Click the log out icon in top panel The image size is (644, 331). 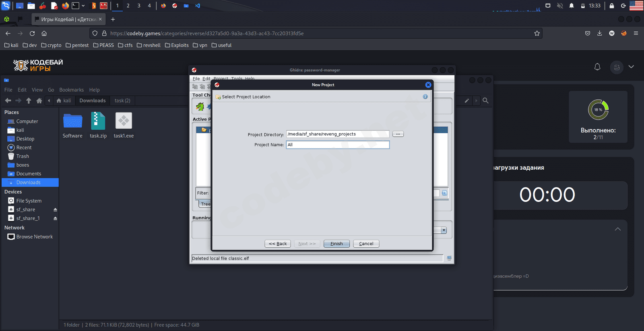(623, 6)
